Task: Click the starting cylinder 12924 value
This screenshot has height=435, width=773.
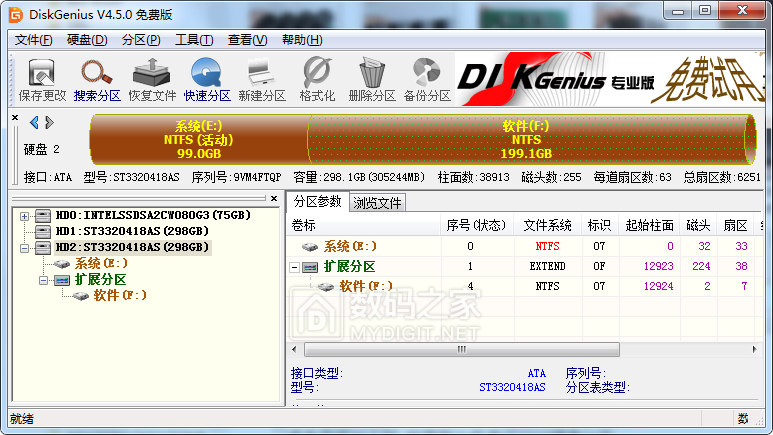Action: [x=658, y=286]
